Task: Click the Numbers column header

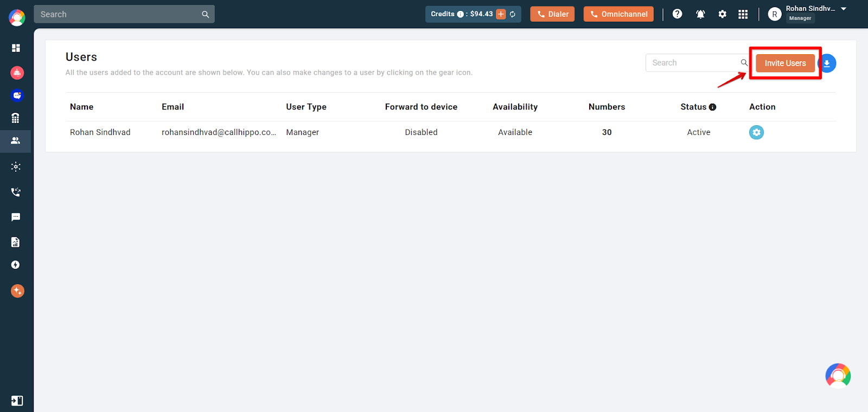Action: [x=607, y=107]
